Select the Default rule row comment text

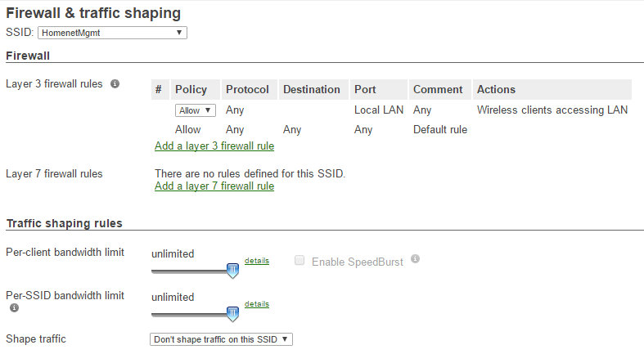[440, 129]
